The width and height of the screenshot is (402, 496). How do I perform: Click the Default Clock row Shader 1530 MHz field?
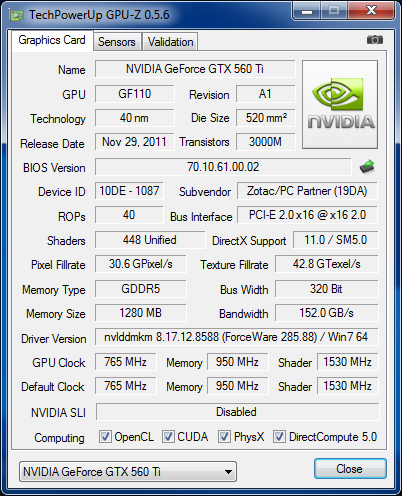coord(348,386)
